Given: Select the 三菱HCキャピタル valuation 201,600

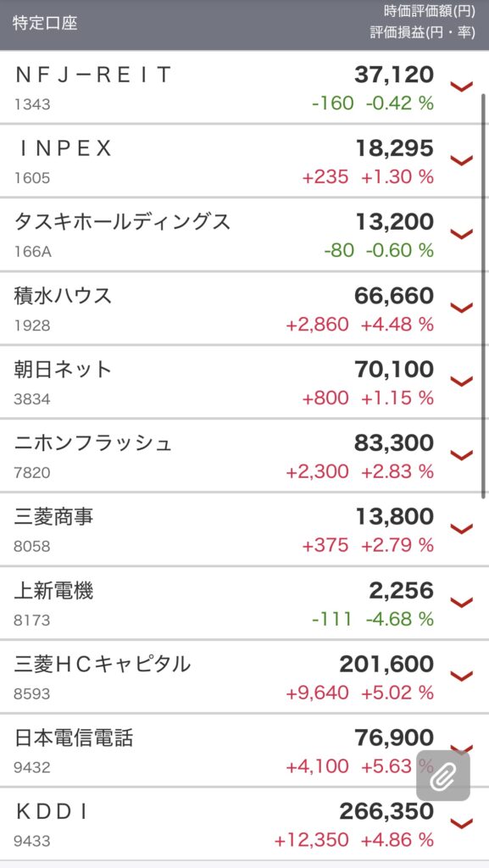Looking at the screenshot, I should pyautogui.click(x=386, y=665).
